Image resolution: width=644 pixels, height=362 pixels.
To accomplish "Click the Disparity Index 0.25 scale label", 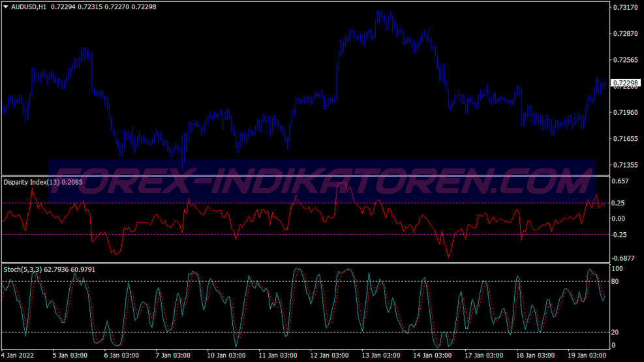I will (x=619, y=203).
